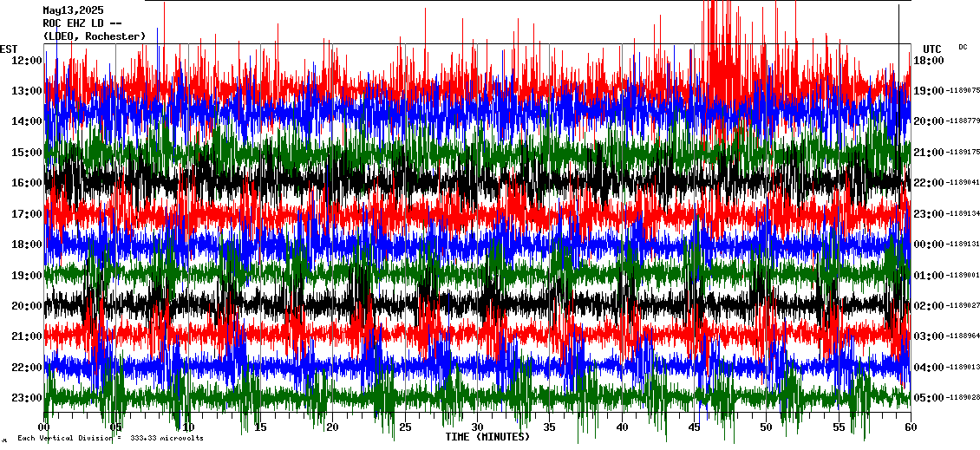Click the UTC timezone header label
The width and height of the screenshot is (980, 450).
tap(931, 49)
